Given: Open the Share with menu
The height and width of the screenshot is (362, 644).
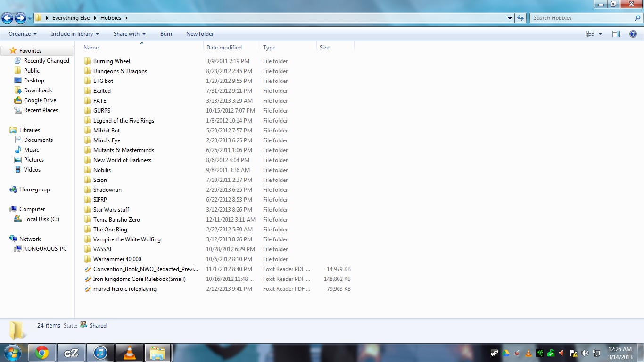Looking at the screenshot, I should click(x=130, y=34).
